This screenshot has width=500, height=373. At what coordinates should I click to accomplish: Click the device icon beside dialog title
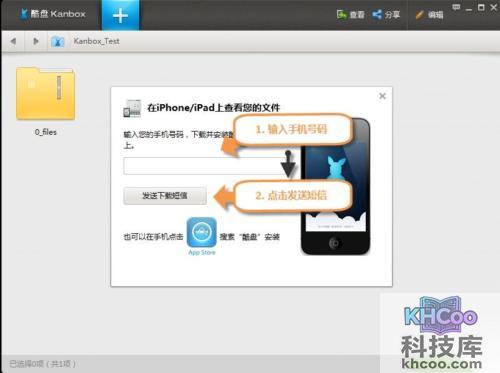click(132, 108)
